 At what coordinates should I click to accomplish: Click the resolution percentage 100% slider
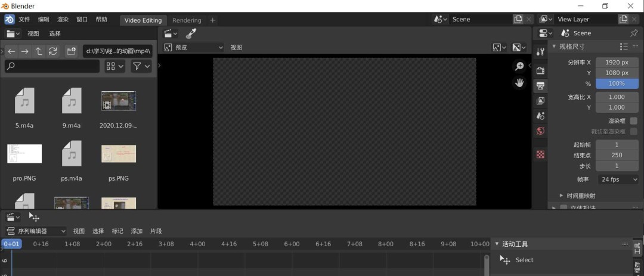coord(617,83)
